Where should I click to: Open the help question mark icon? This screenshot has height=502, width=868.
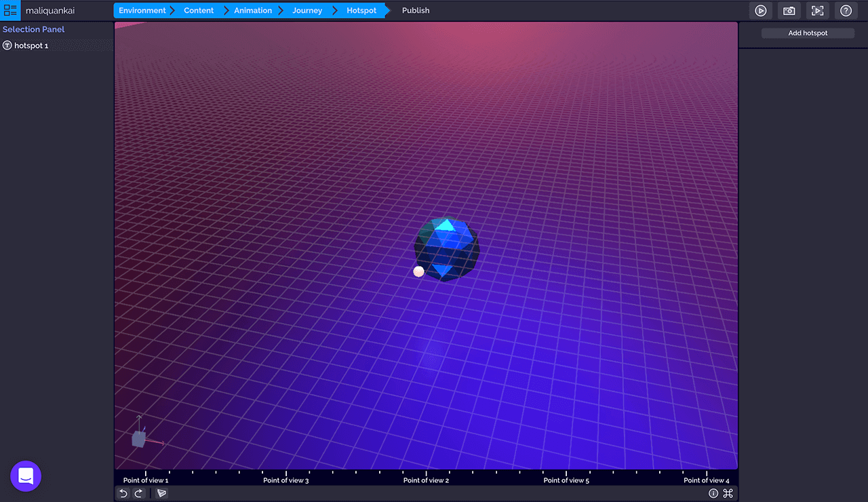pyautogui.click(x=846, y=11)
